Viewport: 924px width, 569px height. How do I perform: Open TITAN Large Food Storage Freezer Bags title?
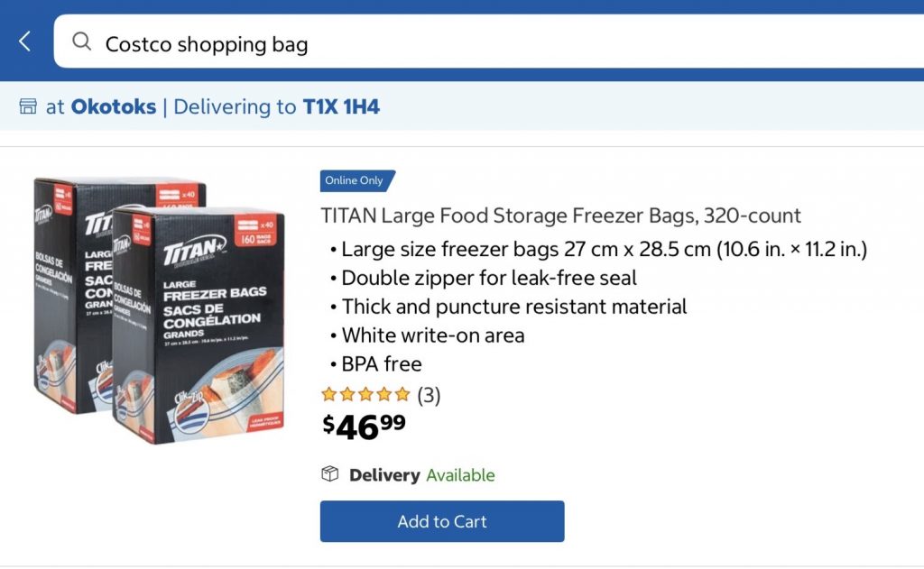pyautogui.click(x=560, y=216)
